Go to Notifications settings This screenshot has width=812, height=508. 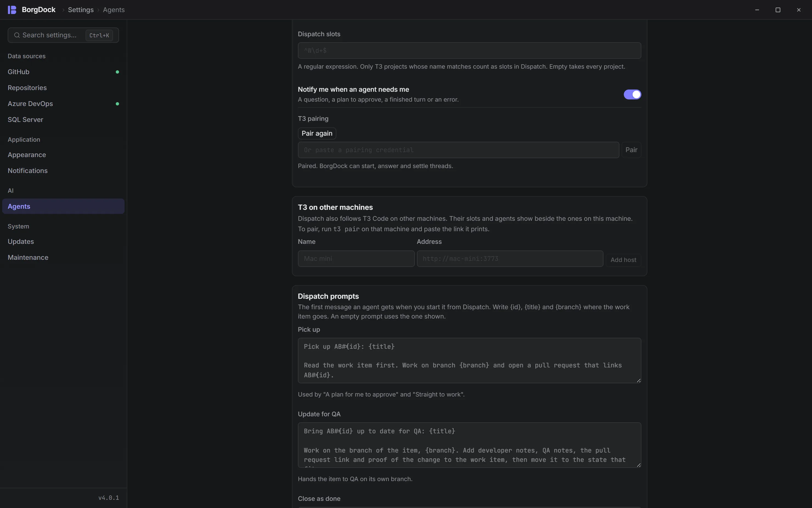coord(63,171)
